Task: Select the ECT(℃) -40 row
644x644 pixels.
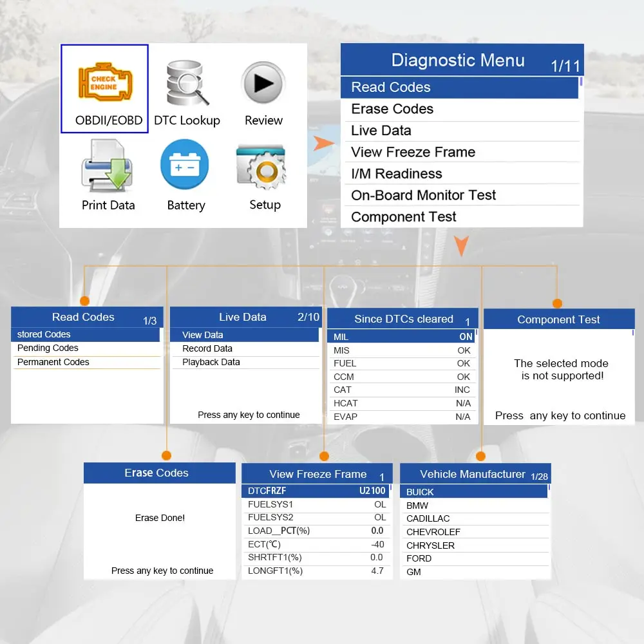Action: coord(317,545)
